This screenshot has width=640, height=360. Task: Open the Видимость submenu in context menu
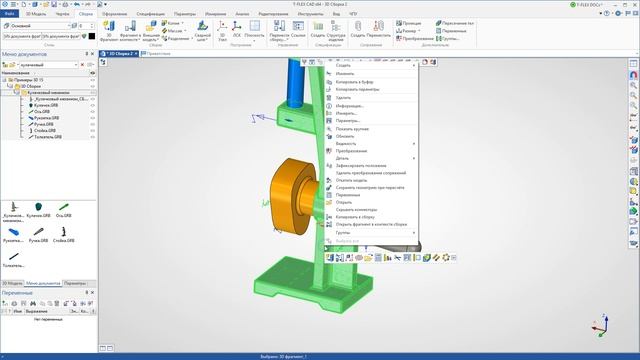[371, 144]
